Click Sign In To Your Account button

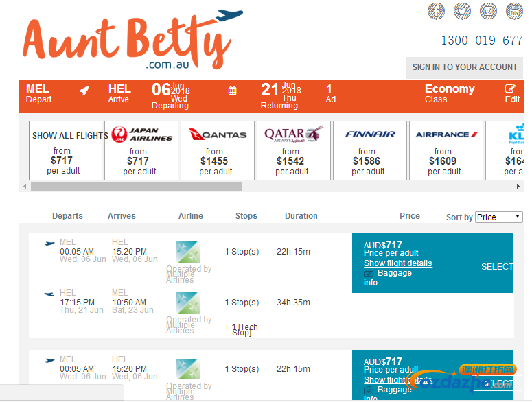click(464, 67)
